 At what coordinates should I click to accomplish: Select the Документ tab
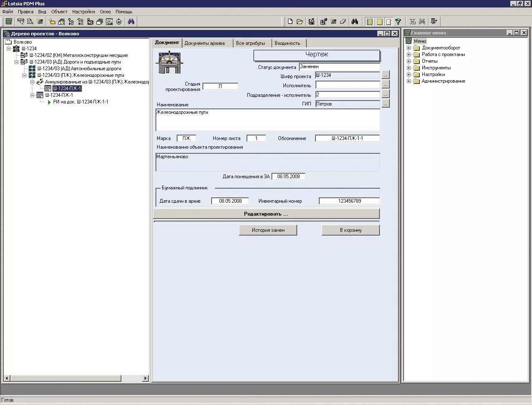[x=167, y=42]
